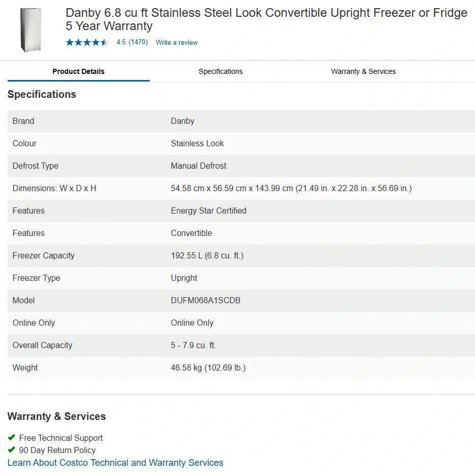475x476 pixels.
Task: Click the model number DUFM068A1SCDB
Action: coord(206,300)
